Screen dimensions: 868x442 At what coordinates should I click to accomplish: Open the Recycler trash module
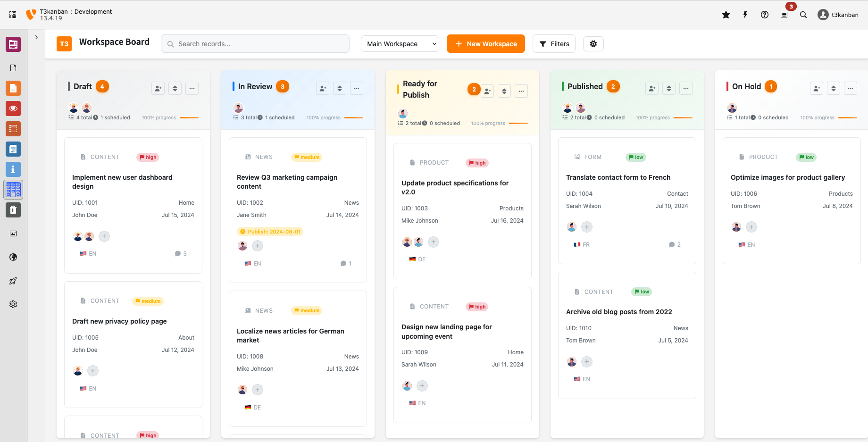coord(13,210)
